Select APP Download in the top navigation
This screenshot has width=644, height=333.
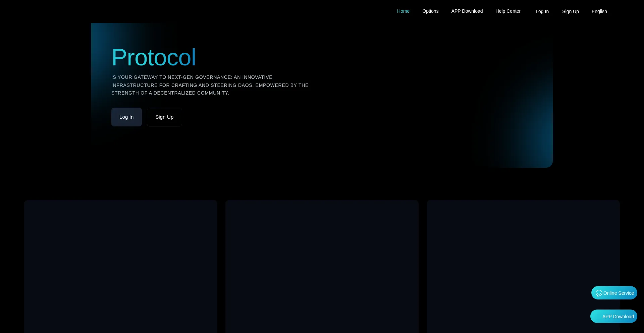467,11
